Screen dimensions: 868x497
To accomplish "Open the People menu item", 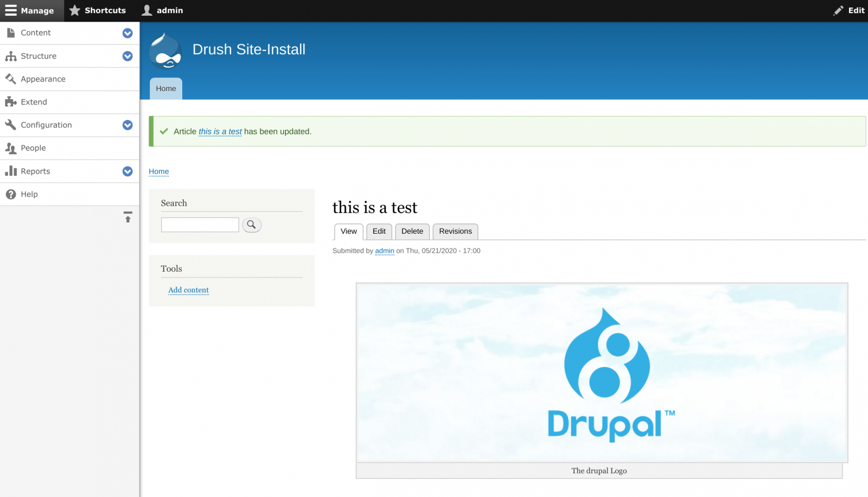I will (33, 148).
